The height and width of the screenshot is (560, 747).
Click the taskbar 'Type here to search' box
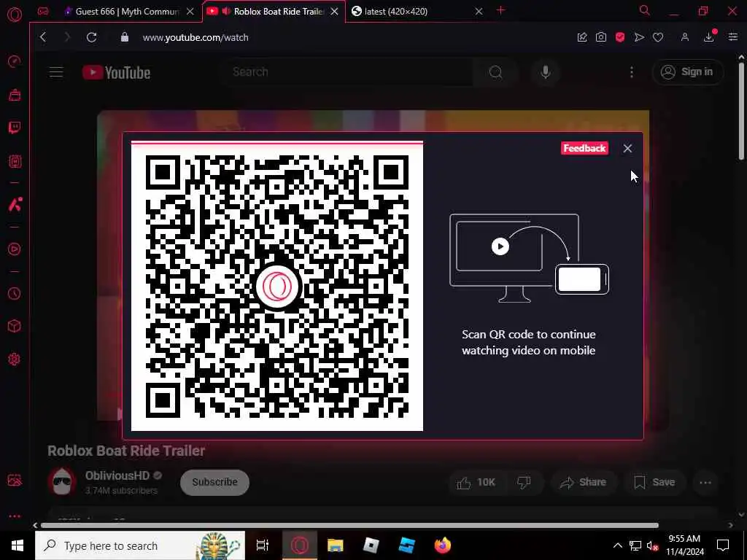pyautogui.click(x=140, y=545)
